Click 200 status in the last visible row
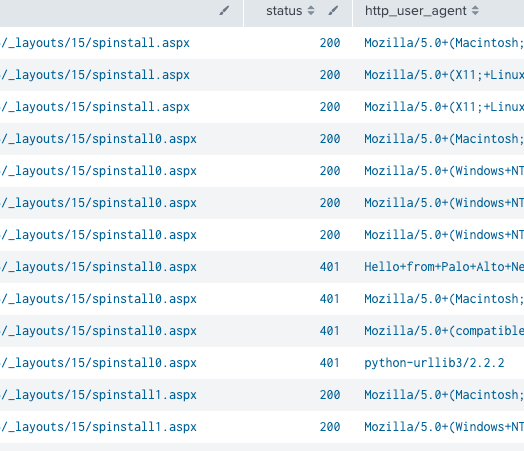Screen dimensions: 524x451 tap(330, 427)
